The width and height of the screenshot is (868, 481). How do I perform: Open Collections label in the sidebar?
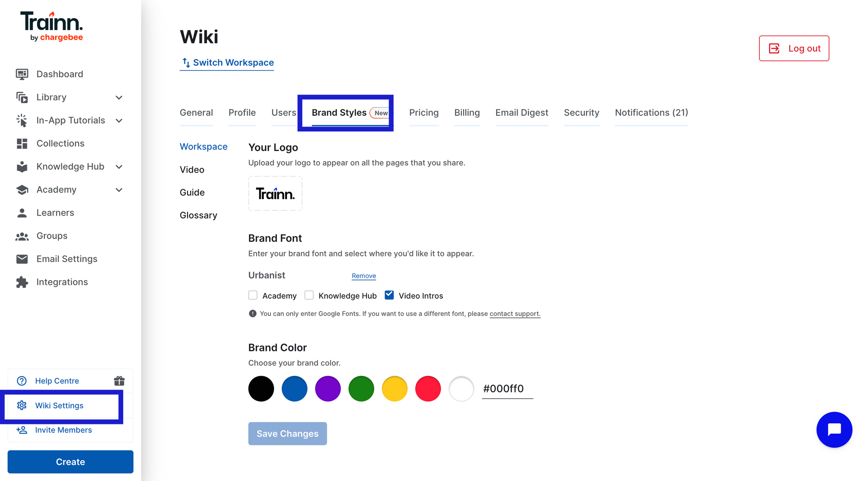point(60,144)
